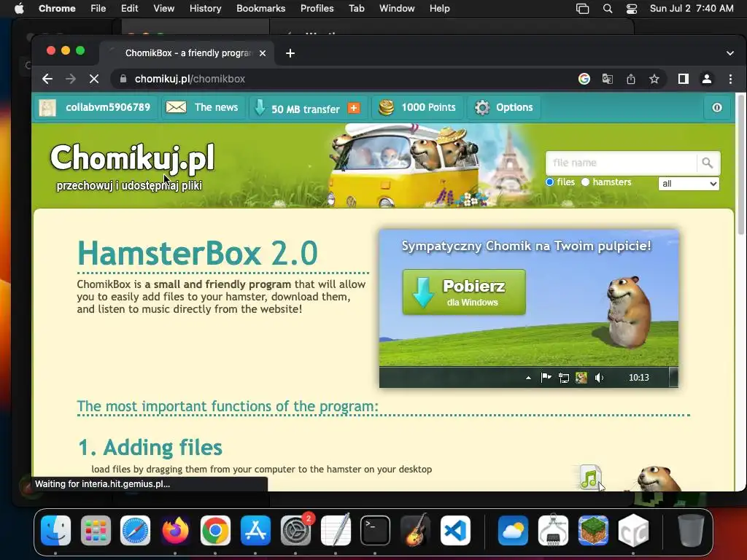The height and width of the screenshot is (560, 747).
Task: Open App Store from the dock
Action: pos(255,530)
